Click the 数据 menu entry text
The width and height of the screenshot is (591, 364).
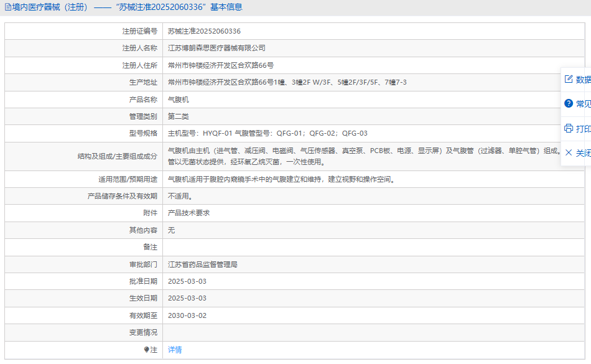click(584, 80)
